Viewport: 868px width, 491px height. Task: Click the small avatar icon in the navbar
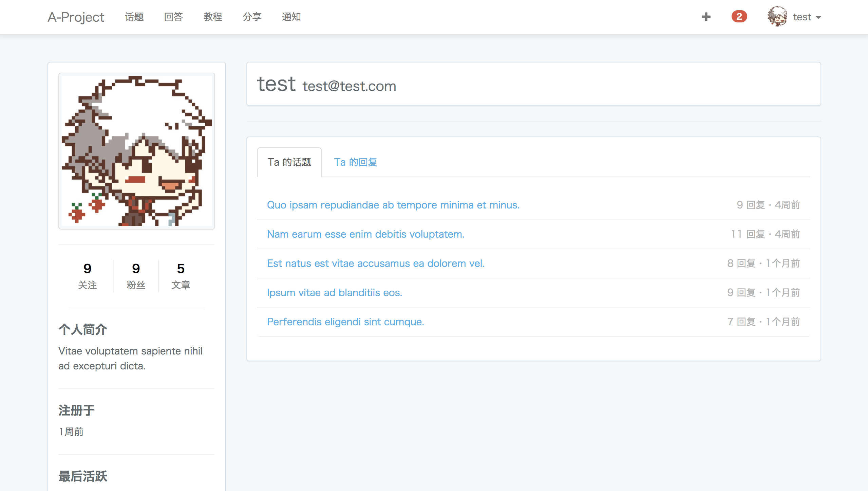777,16
